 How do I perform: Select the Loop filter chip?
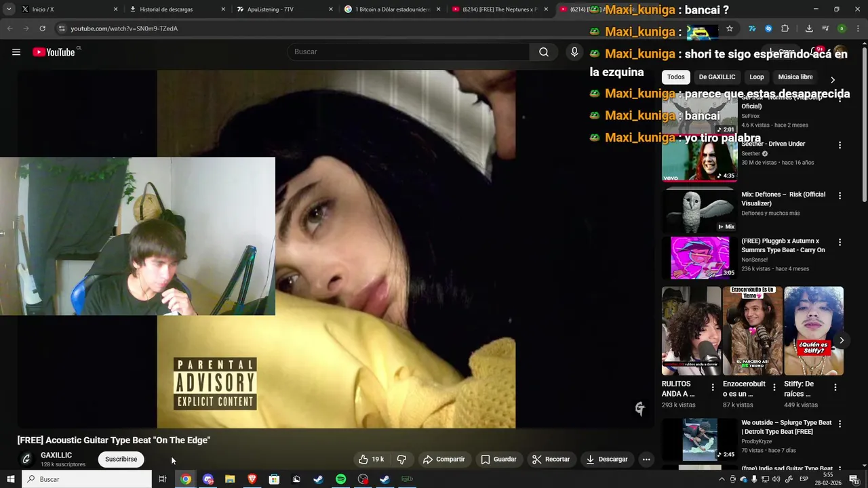(757, 77)
